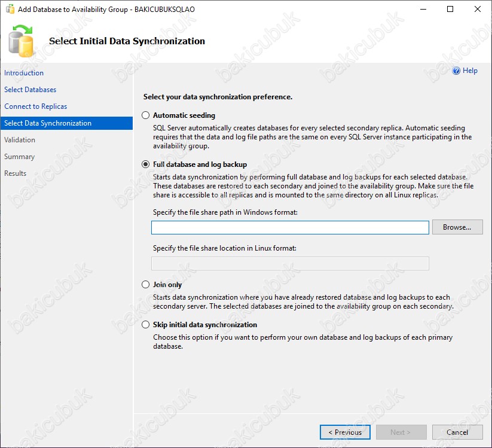Image resolution: width=492 pixels, height=448 pixels.
Task: Choose the Join only radio button
Action: click(146, 285)
